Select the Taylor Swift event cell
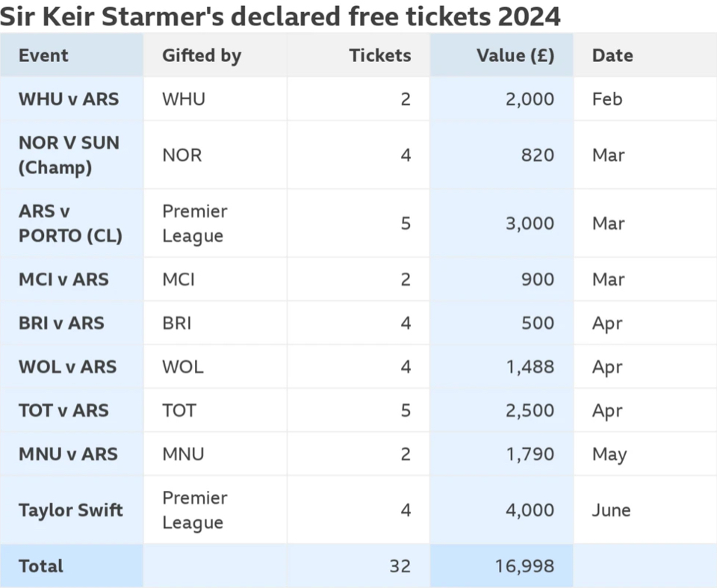The image size is (717, 588). point(70,510)
